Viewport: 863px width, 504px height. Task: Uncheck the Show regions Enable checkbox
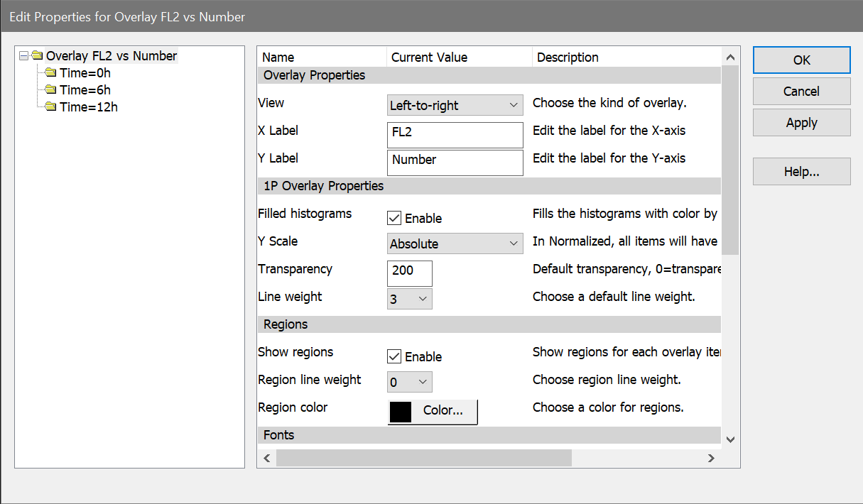point(394,357)
